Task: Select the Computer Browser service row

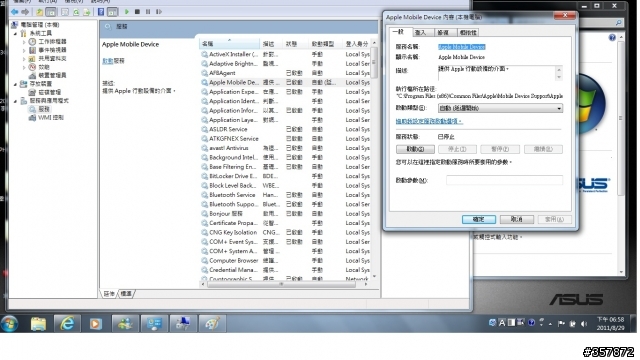Action: click(x=285, y=260)
